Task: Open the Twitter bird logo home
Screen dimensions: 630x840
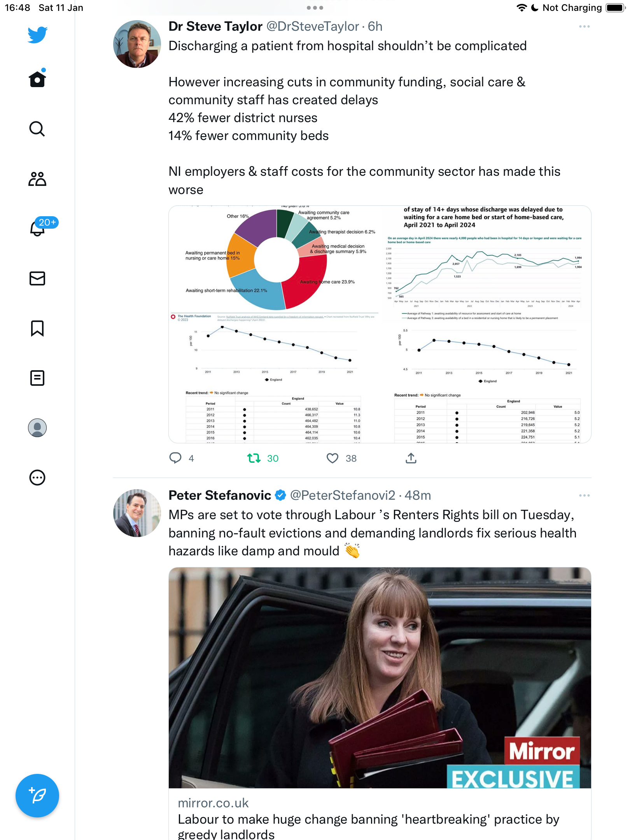Action: coord(37,35)
